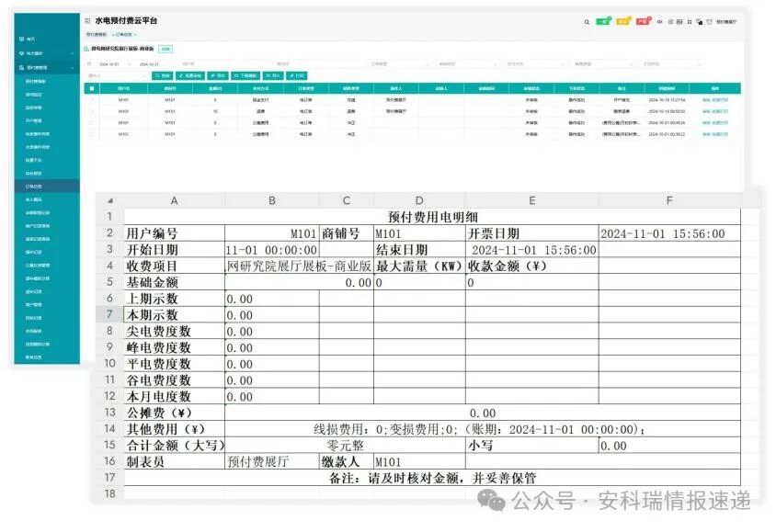Screen dimensions: 776x532
Task: Click the 打印 button in the button row
Action: [x=297, y=75]
